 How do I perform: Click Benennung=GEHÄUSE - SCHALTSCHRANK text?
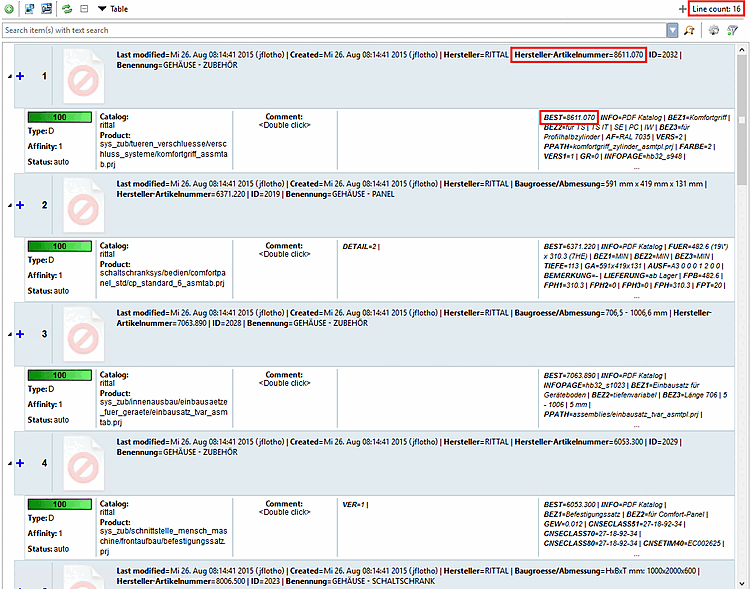point(361,581)
